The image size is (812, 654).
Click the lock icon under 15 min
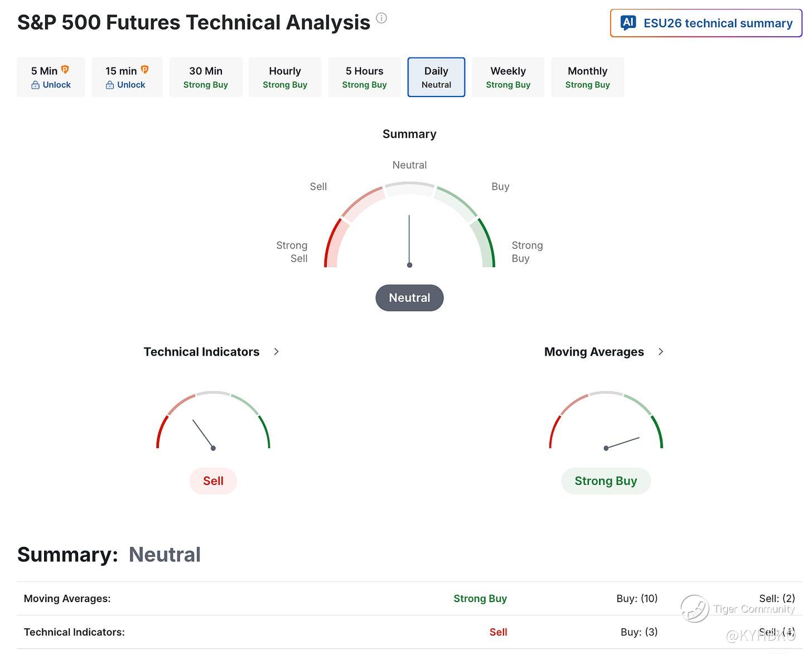110,85
